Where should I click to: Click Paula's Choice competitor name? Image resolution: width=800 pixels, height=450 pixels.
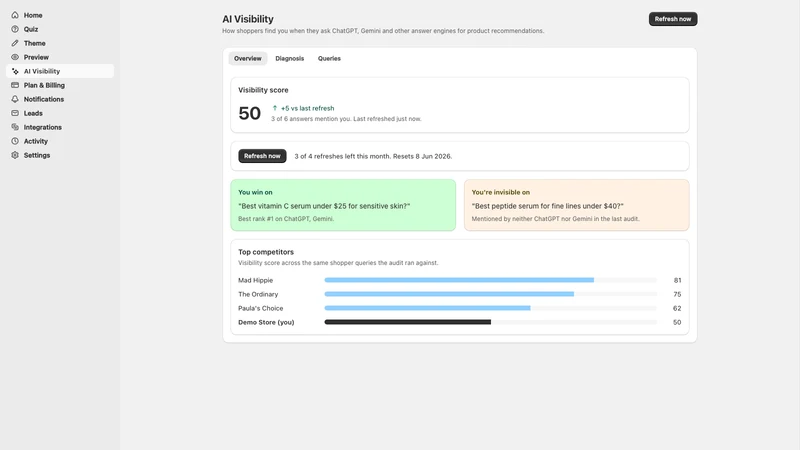click(261, 308)
